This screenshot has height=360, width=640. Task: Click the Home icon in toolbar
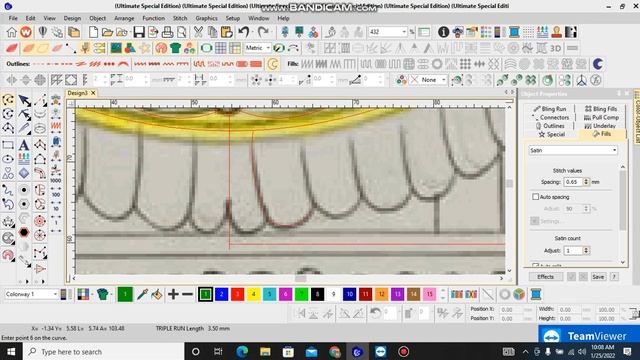tap(11, 32)
